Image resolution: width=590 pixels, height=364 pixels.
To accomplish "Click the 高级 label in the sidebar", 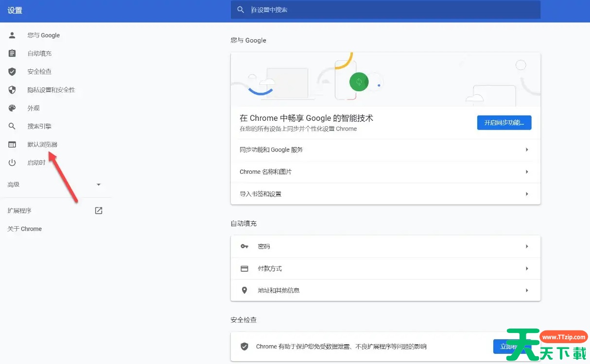I will [14, 184].
